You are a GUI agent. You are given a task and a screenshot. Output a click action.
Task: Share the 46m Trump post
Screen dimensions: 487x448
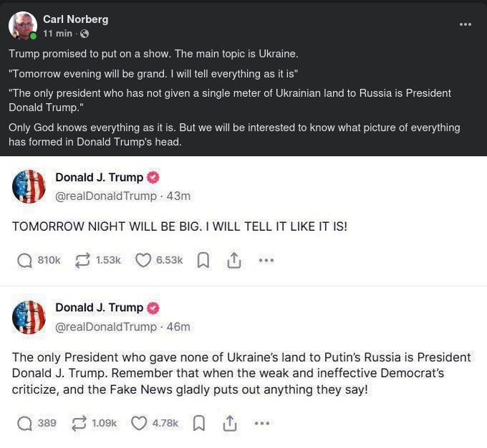[229, 424]
